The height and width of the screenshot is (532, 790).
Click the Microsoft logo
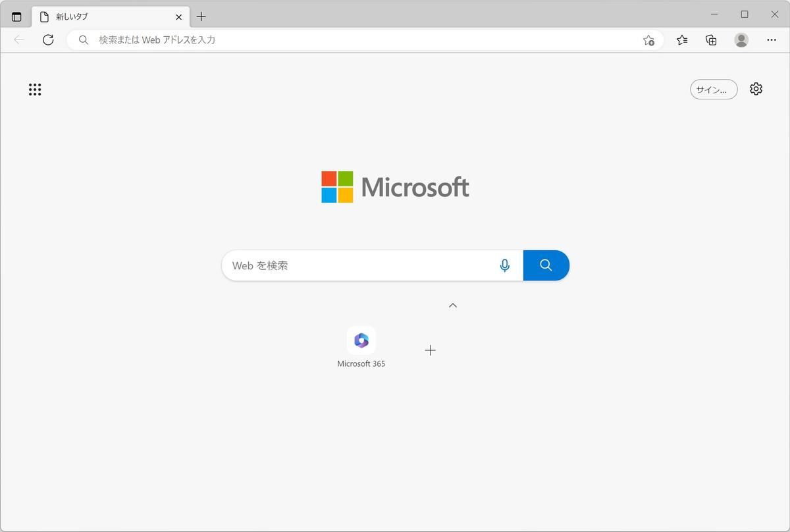395,187
